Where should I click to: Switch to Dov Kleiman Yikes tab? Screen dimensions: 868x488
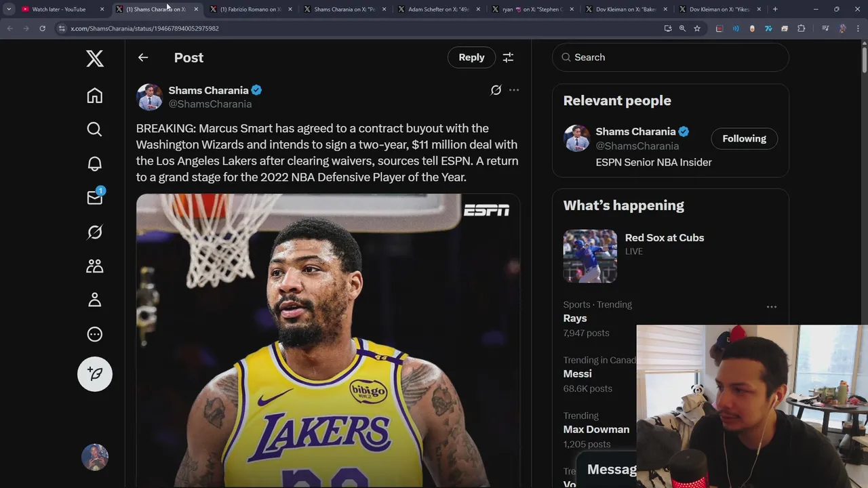(721, 9)
